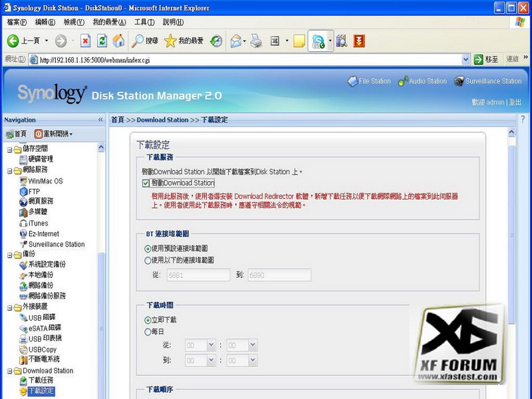The height and width of the screenshot is (399, 532).
Task: Select the 每日 daily schedule radio button
Action: [148, 332]
